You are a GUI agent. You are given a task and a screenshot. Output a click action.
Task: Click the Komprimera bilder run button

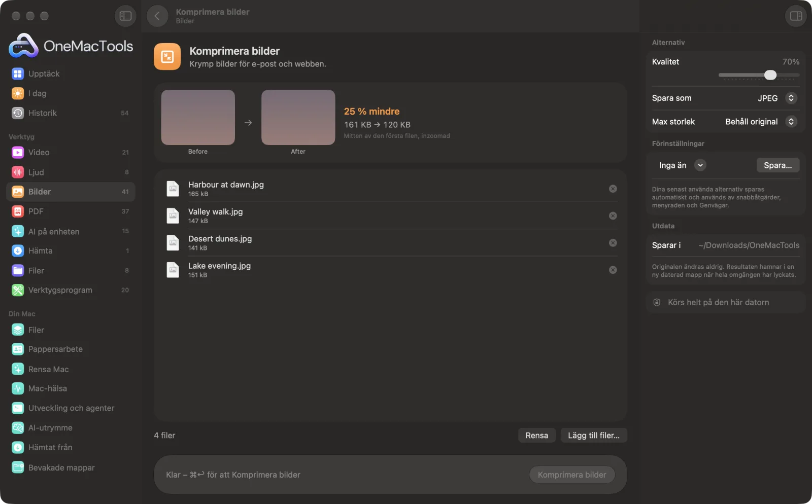572,475
